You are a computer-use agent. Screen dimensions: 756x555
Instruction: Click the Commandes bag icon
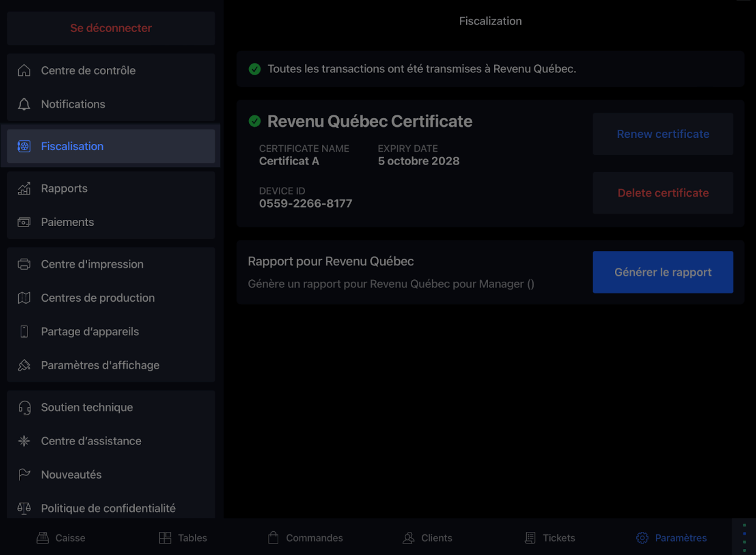(273, 538)
